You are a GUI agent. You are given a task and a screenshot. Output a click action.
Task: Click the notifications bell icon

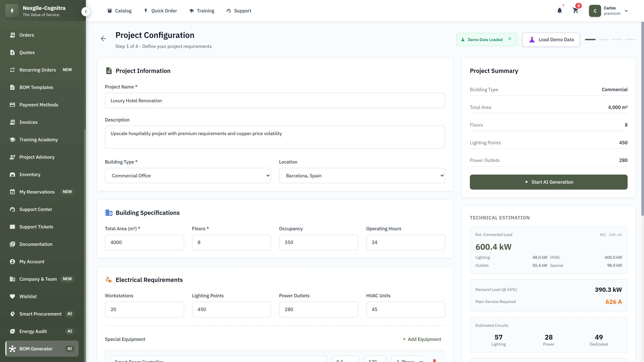tap(559, 11)
